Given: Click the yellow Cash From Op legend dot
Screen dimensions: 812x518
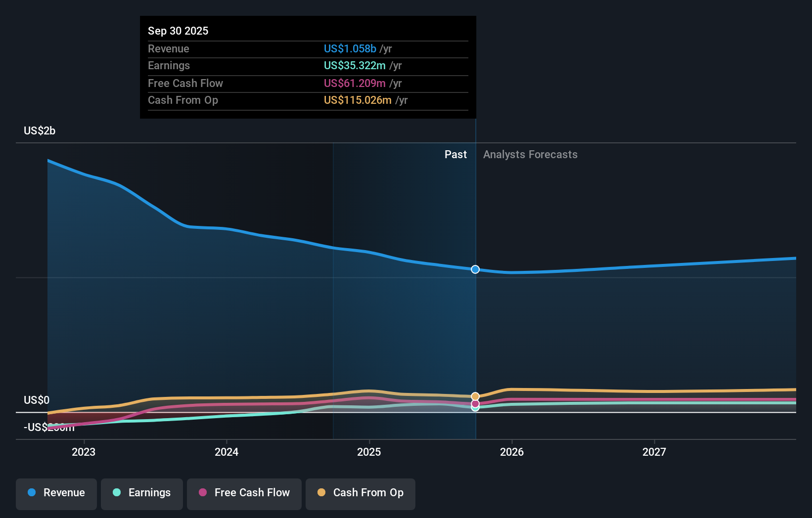Looking at the screenshot, I should pos(320,493).
